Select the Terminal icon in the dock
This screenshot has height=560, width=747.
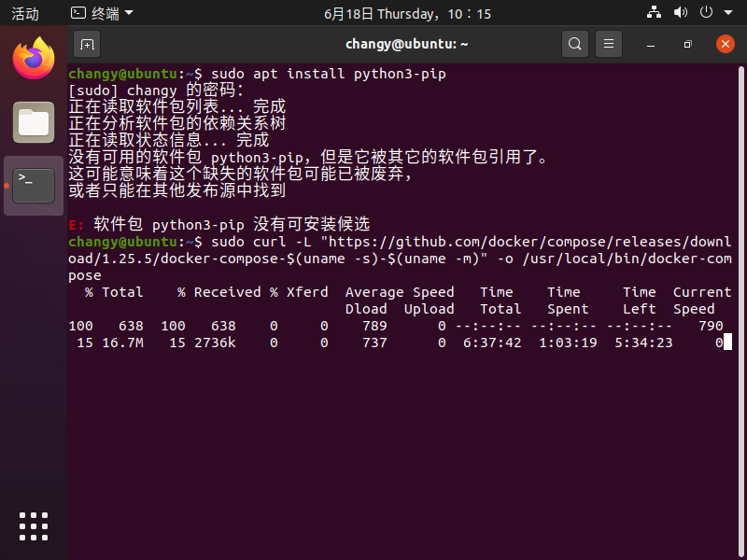click(x=34, y=186)
